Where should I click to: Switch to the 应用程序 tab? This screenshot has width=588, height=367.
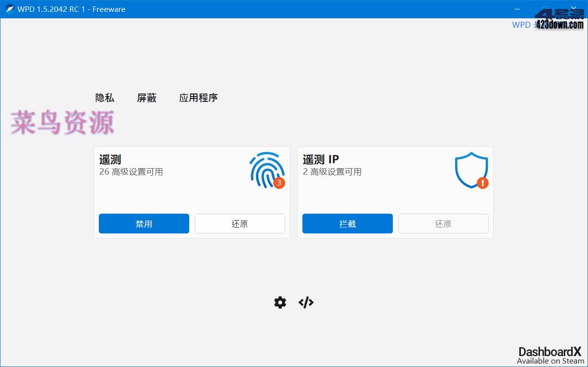click(x=199, y=97)
